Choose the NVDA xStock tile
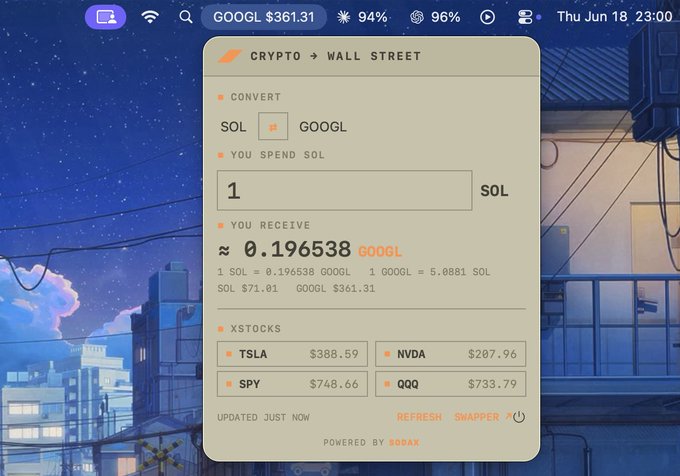The width and height of the screenshot is (680, 476). pyautogui.click(x=451, y=354)
